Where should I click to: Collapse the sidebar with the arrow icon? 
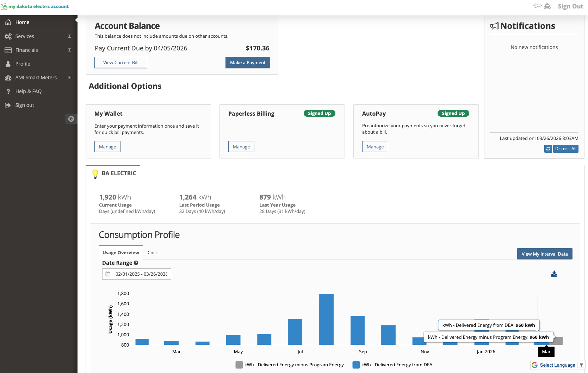pyautogui.click(x=71, y=119)
